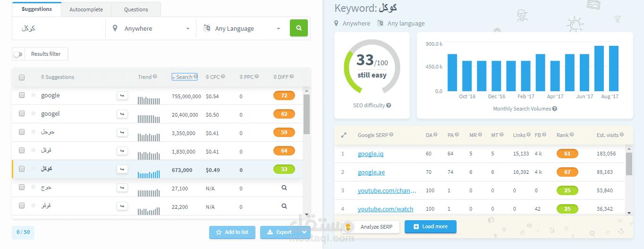The height and width of the screenshot is (249, 644).
Task: Open the CPC column help icon
Action: 223,77
